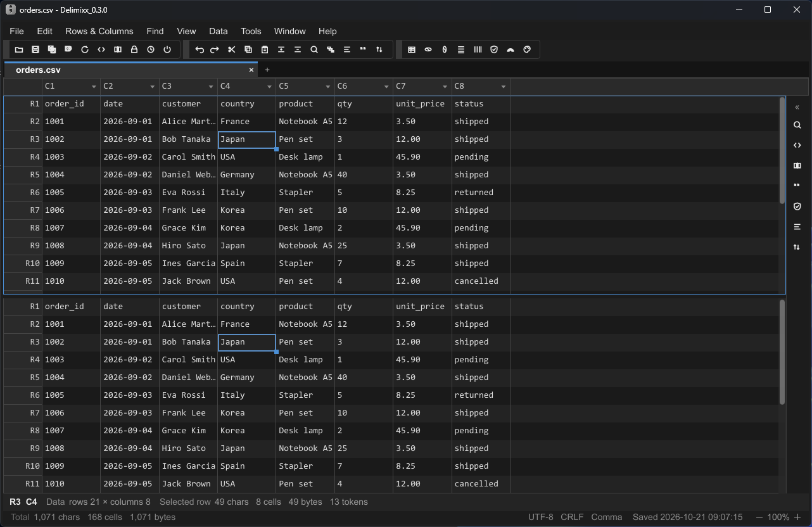Click the insert row below toolbar icon

point(298,49)
